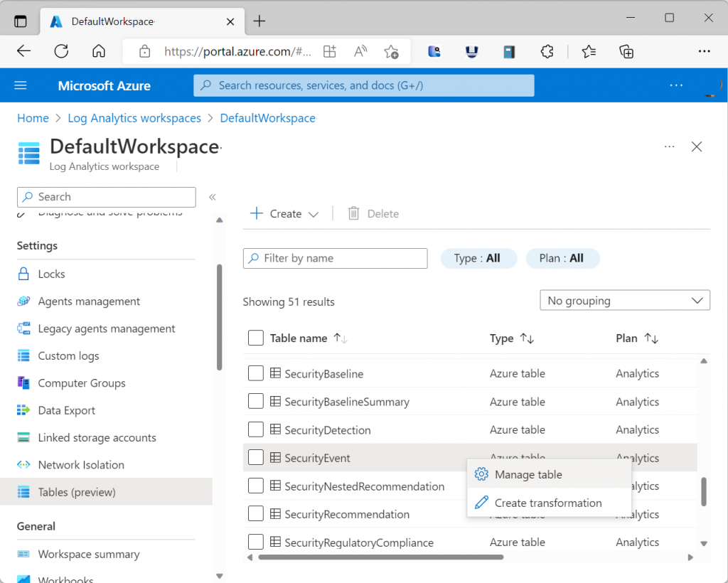Image resolution: width=728 pixels, height=583 pixels.
Task: Choose Manage table from context menu
Action: (x=528, y=474)
